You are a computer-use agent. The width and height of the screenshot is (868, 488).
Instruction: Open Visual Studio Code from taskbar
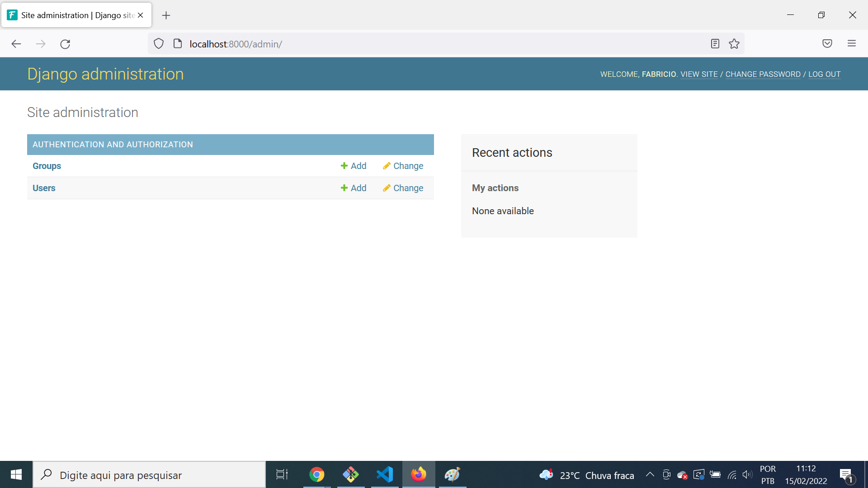[385, 474]
